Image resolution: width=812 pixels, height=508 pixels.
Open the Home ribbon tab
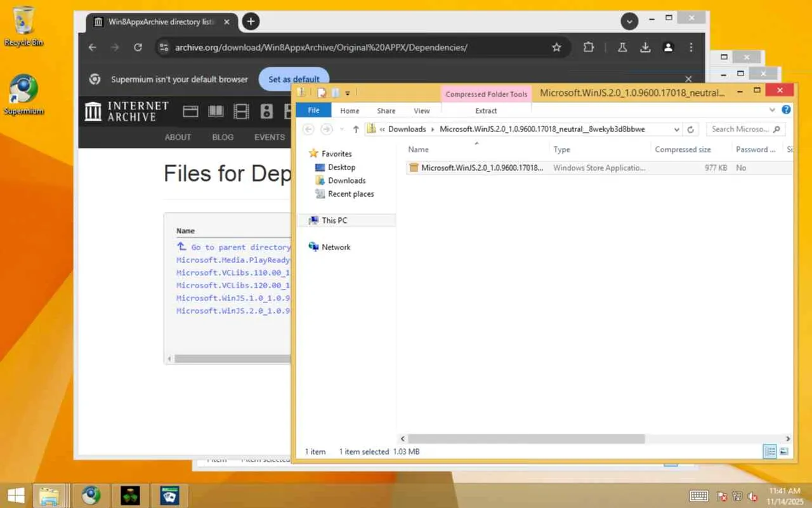click(x=350, y=110)
